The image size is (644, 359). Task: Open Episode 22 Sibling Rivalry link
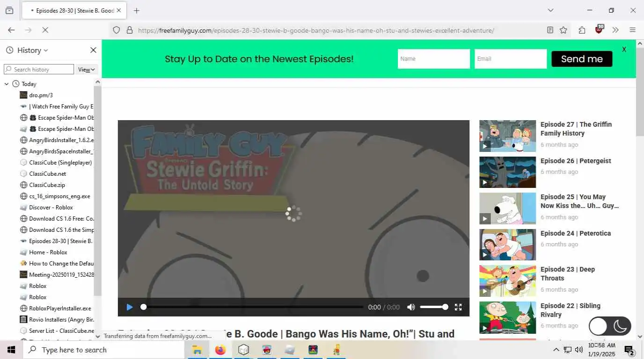pos(571,310)
